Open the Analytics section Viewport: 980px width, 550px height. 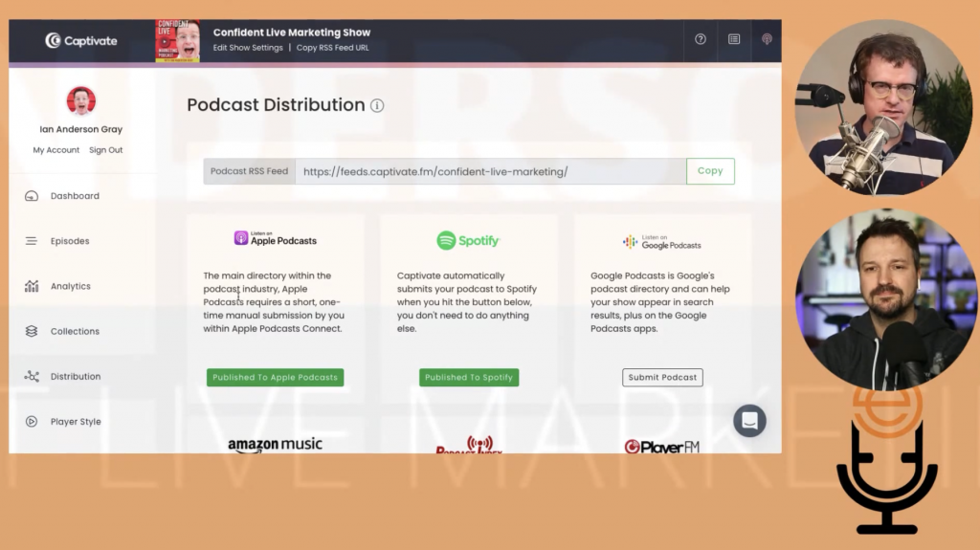71,286
